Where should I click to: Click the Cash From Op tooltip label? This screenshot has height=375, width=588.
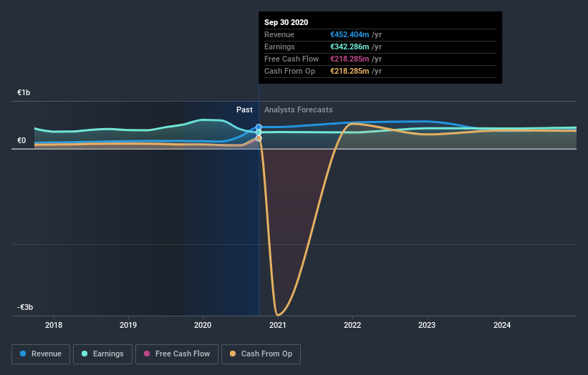tap(289, 71)
